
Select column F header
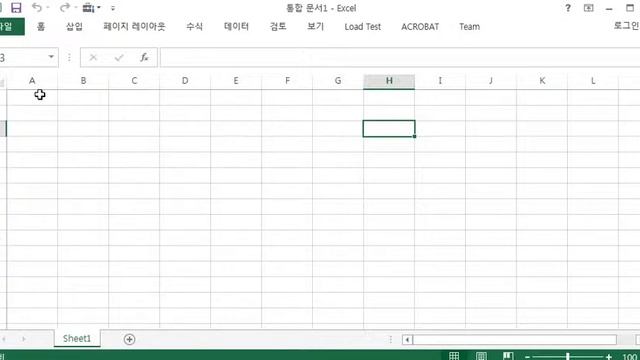pos(287,81)
